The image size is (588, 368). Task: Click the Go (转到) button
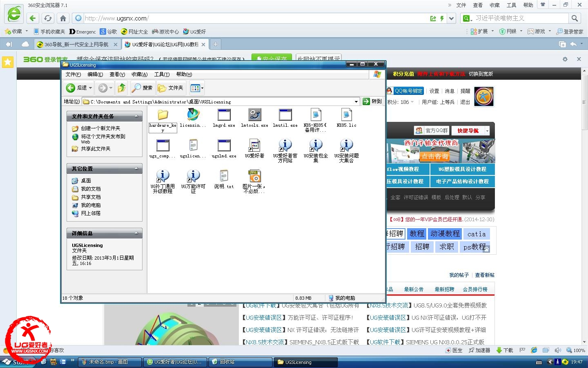tap(372, 101)
